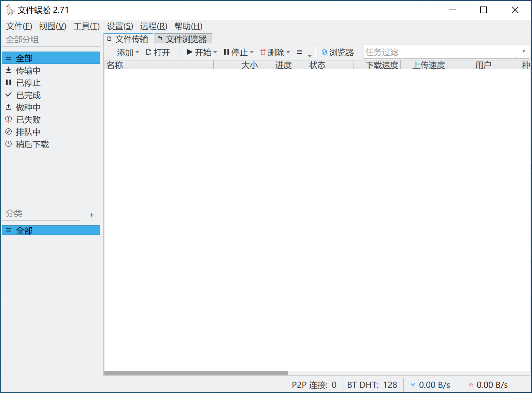The width and height of the screenshot is (532, 393).
Task: Click the 停止 (stop) pause toolbar button
Action: tap(235, 52)
